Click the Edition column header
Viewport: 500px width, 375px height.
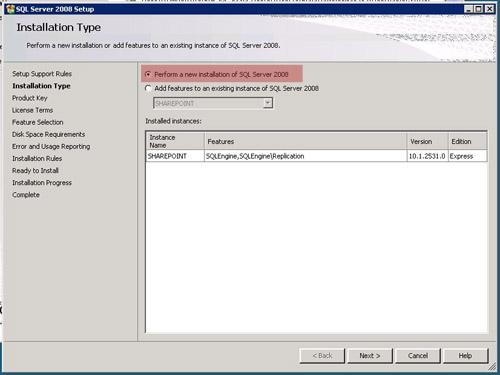[x=467, y=141]
